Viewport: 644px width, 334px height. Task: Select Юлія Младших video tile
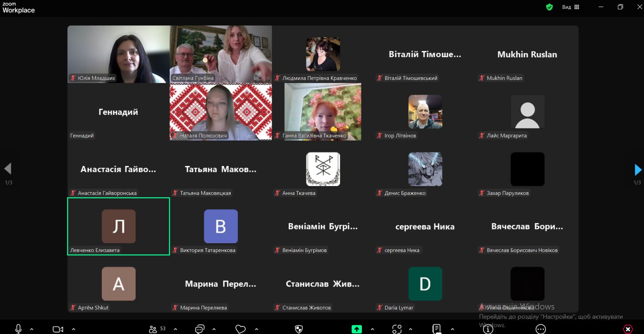(118, 54)
